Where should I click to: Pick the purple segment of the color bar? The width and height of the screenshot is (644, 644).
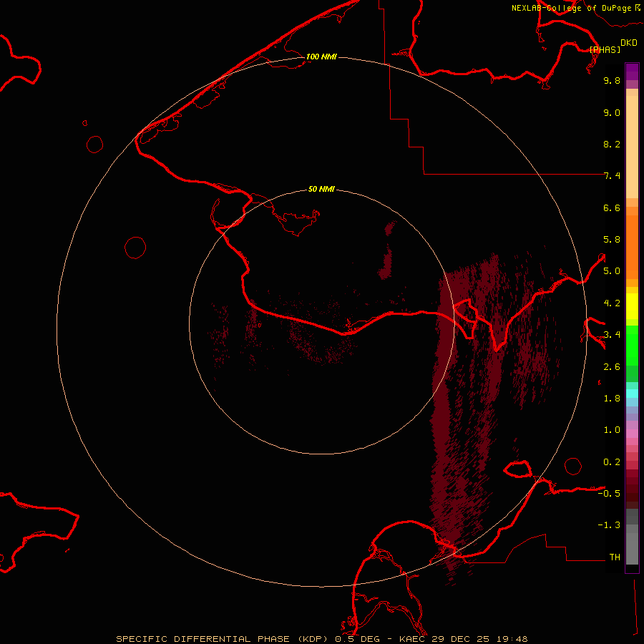tap(632, 72)
